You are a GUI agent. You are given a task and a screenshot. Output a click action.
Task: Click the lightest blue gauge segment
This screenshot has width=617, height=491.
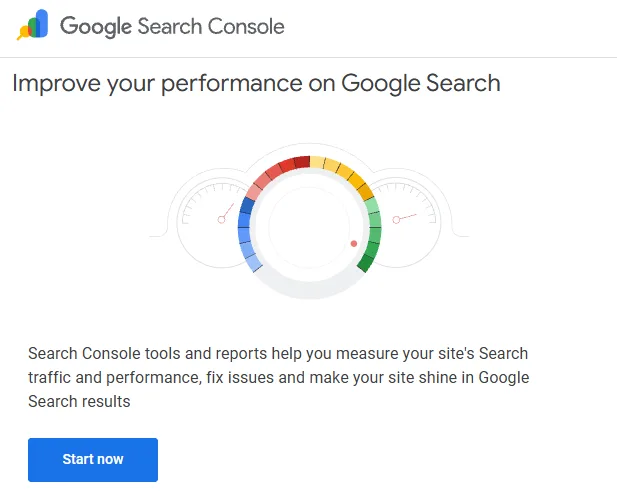[x=254, y=263]
